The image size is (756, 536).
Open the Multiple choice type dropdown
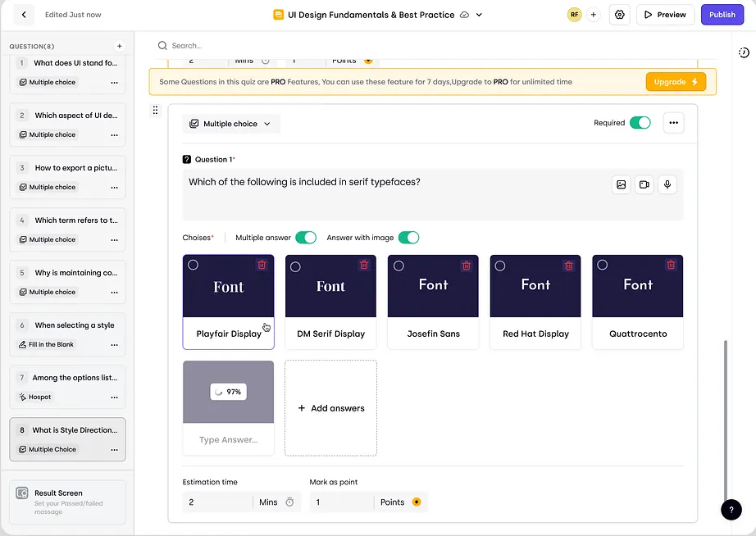tap(230, 124)
